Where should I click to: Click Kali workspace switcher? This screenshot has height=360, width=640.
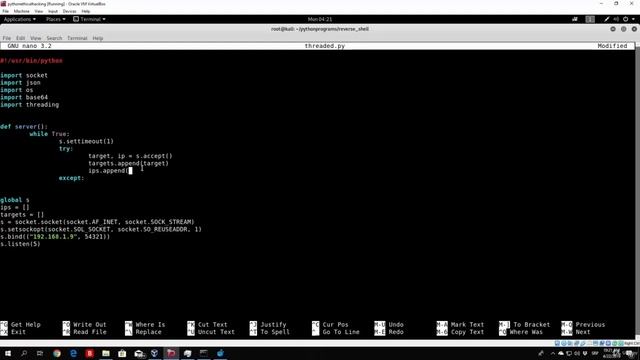tap(590, 19)
